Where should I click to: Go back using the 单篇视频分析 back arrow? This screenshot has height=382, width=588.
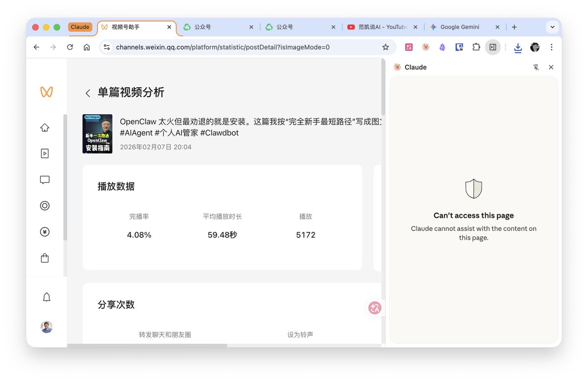tap(88, 92)
